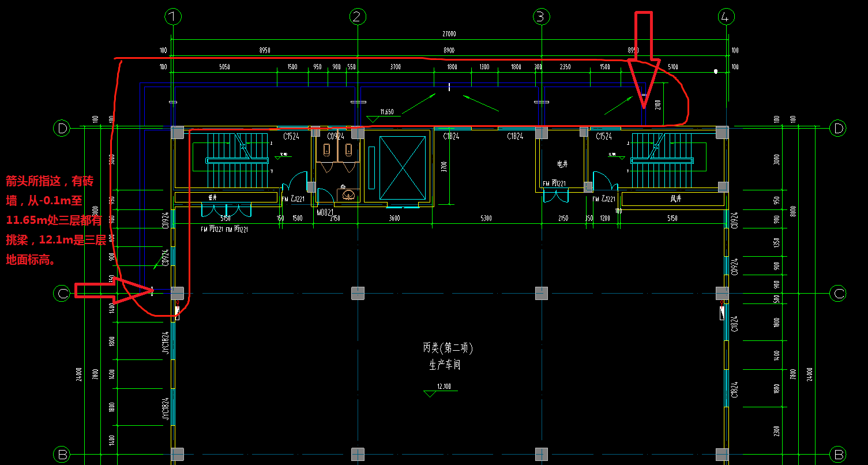
Task: Click the 2100 dimension under the red arrow
Action: [x=659, y=105]
